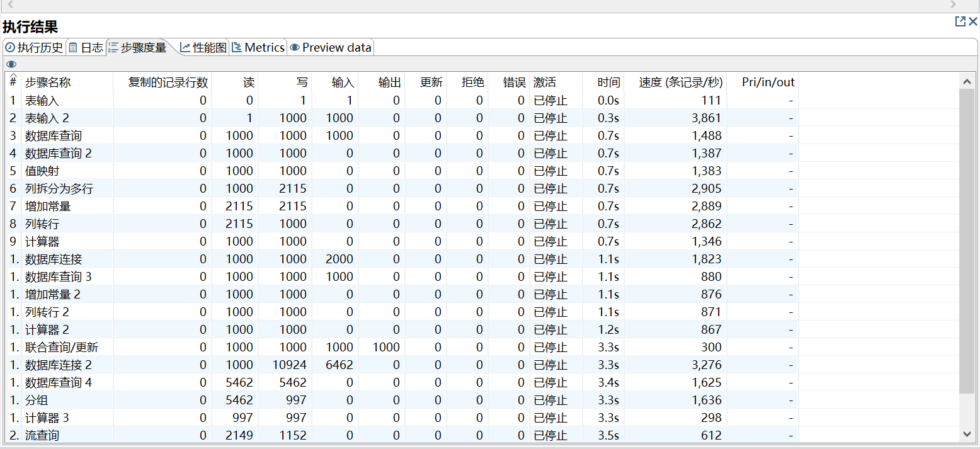Image resolution: width=980 pixels, height=449 pixels.
Task: Click the numbered-list icon on 步骤度量 tab
Action: click(x=114, y=47)
